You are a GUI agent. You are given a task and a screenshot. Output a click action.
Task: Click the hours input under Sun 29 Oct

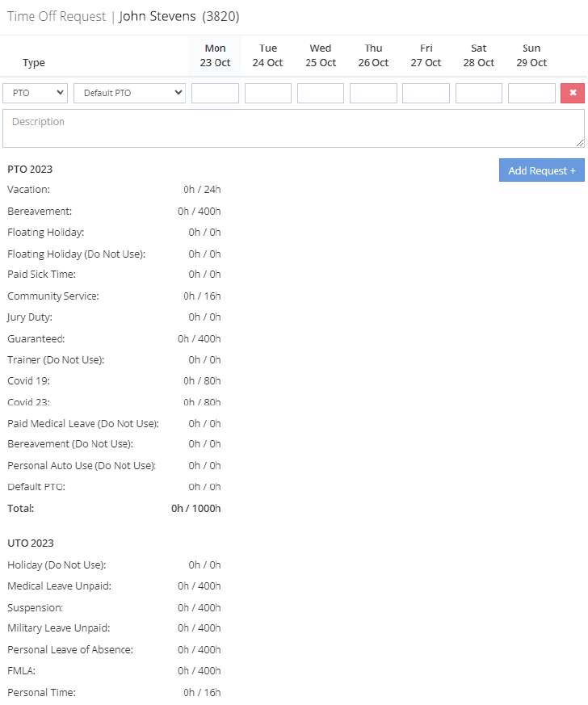point(531,93)
